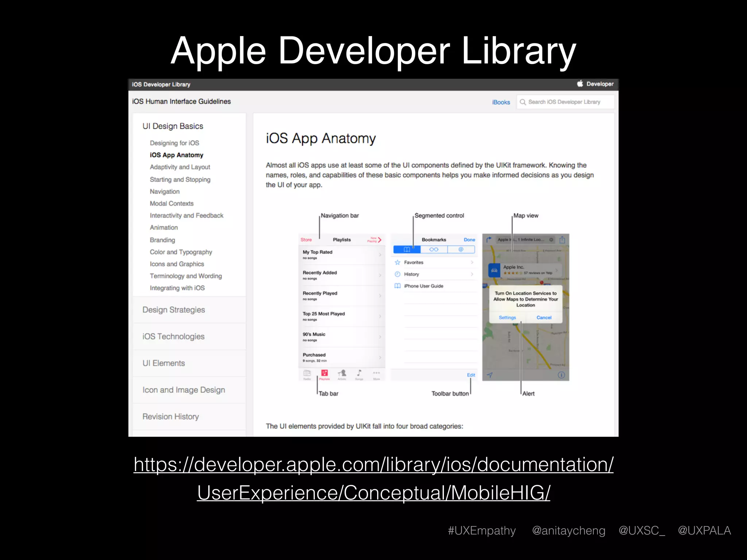Open Adaptivity and Layout sidebar item
Image resolution: width=747 pixels, height=560 pixels.
point(180,167)
